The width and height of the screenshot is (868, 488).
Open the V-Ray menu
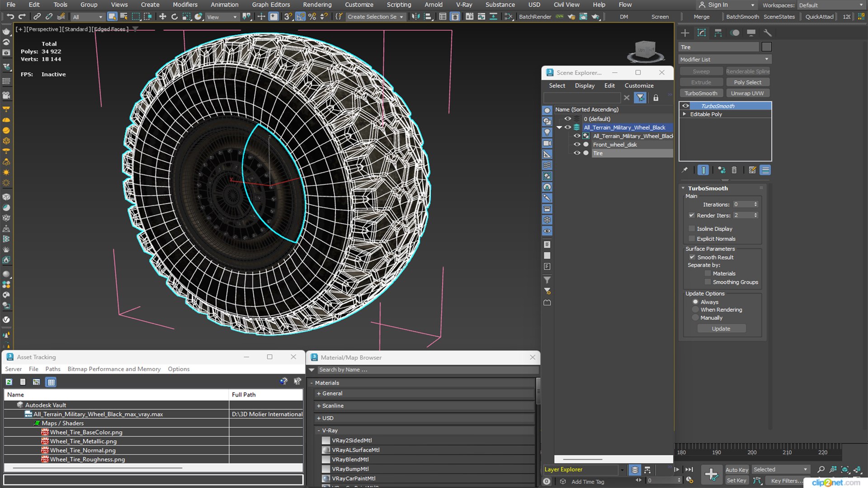464,5
